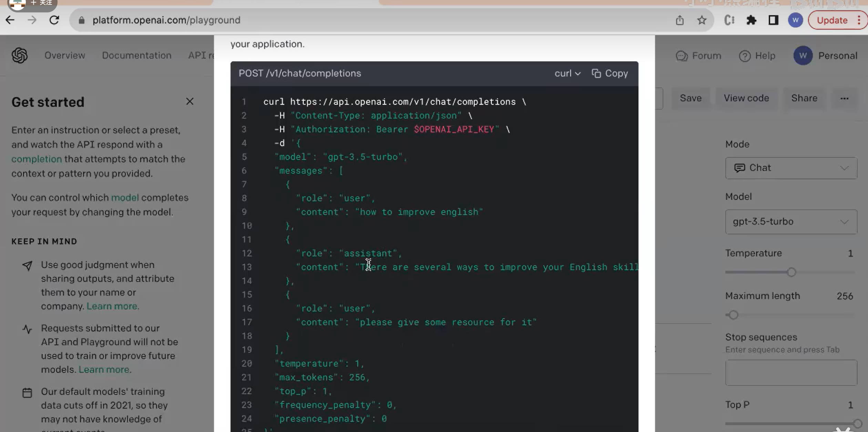Open Learn more about training data usage
Viewport: 868px width, 432px height.
(104, 369)
